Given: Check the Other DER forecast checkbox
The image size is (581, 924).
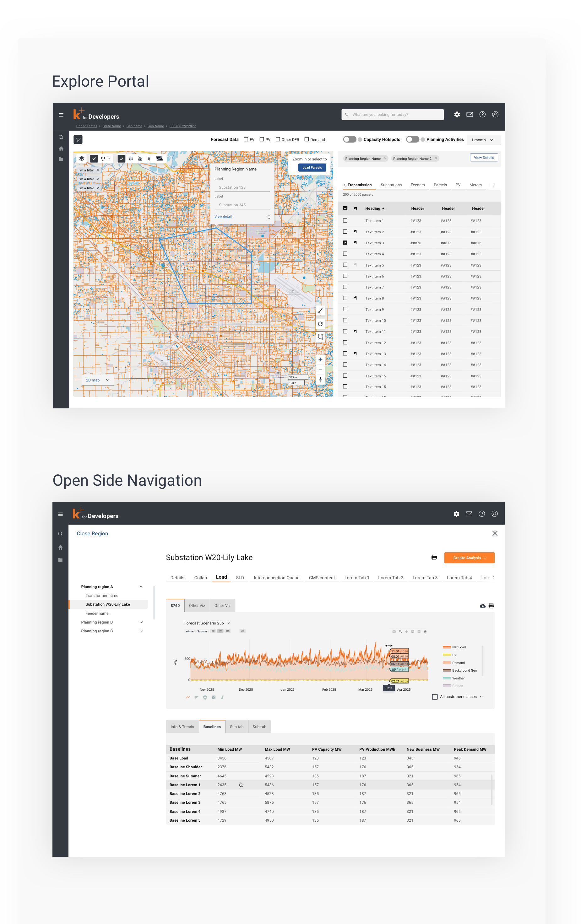Looking at the screenshot, I should point(277,139).
